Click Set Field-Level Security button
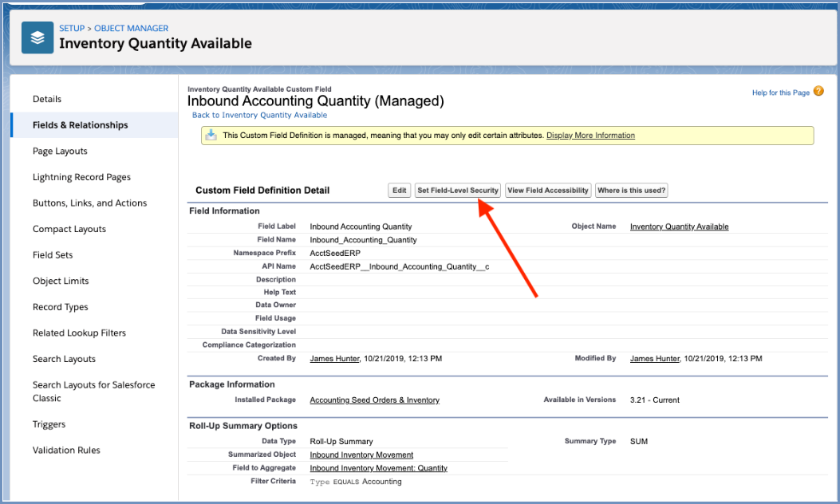 pos(458,190)
